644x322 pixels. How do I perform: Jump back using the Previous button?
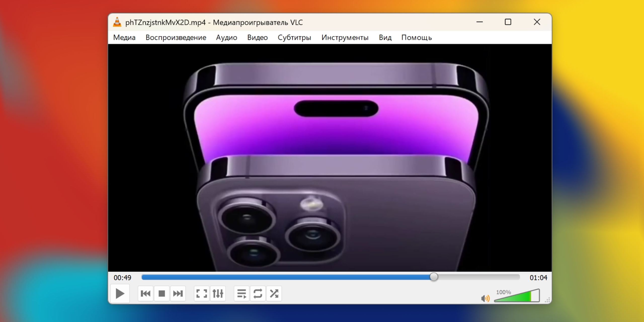tap(145, 293)
